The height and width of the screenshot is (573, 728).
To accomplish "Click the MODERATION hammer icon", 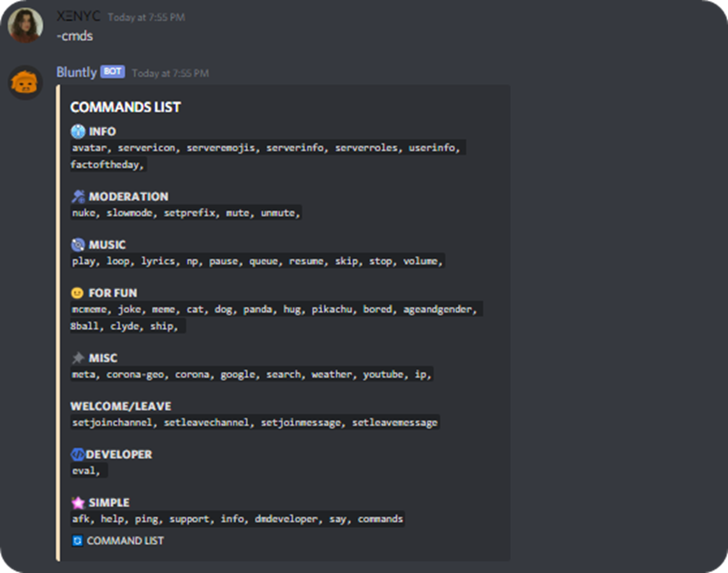I will [x=78, y=197].
